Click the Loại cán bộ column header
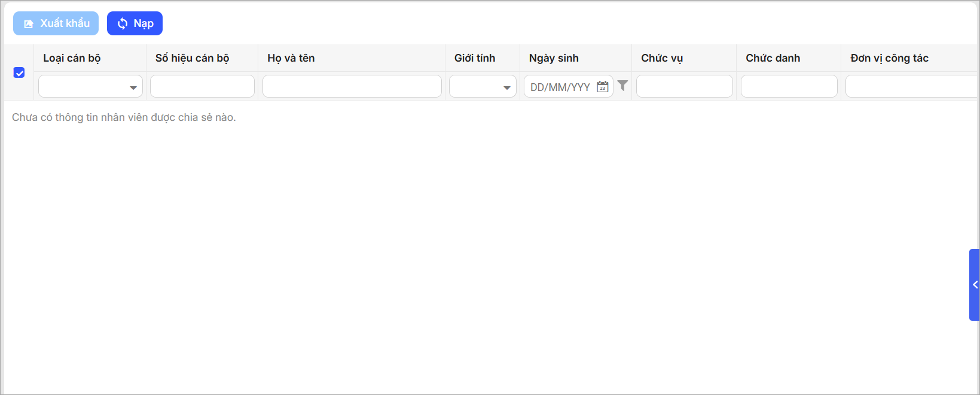 point(72,58)
